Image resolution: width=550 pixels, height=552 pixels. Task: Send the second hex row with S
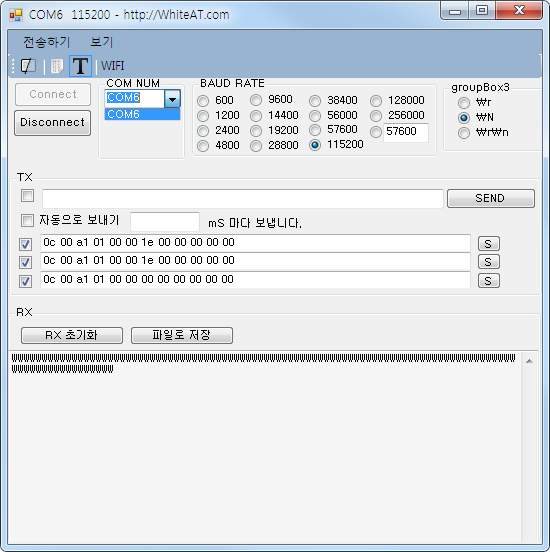point(488,262)
